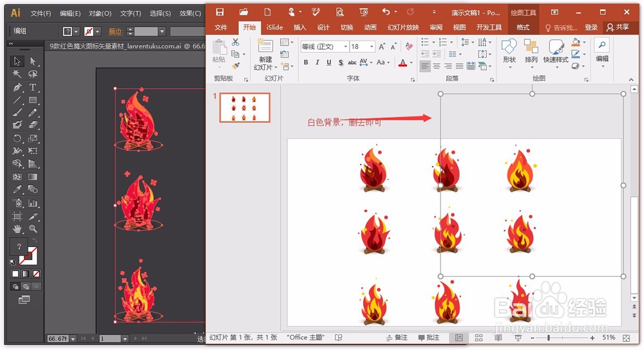
Task: Select the Zoom tool in Illustrator
Action: click(33, 228)
